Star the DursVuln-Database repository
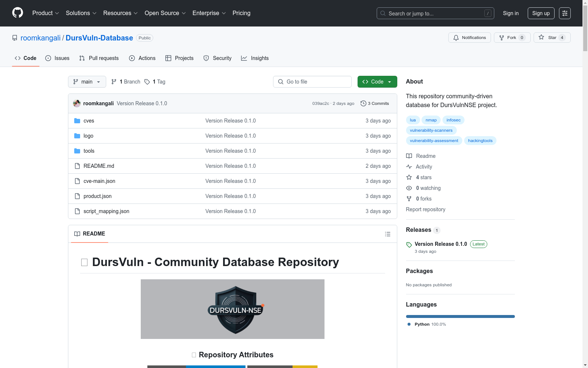 (x=552, y=38)
